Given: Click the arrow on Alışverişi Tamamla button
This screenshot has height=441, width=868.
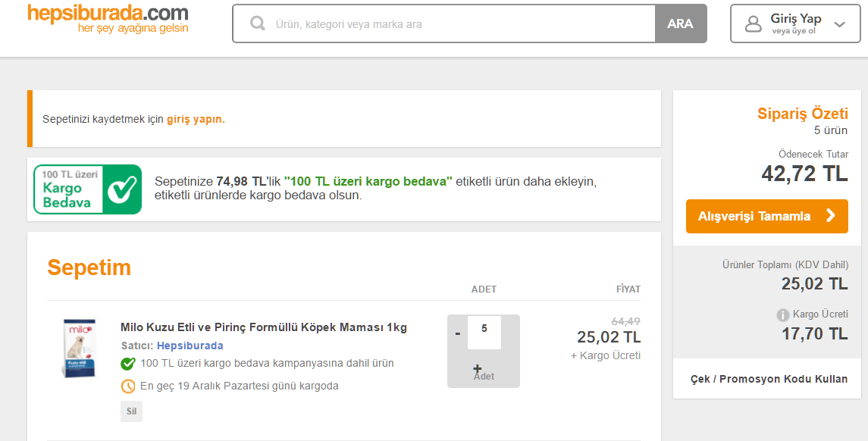Looking at the screenshot, I should [831, 216].
